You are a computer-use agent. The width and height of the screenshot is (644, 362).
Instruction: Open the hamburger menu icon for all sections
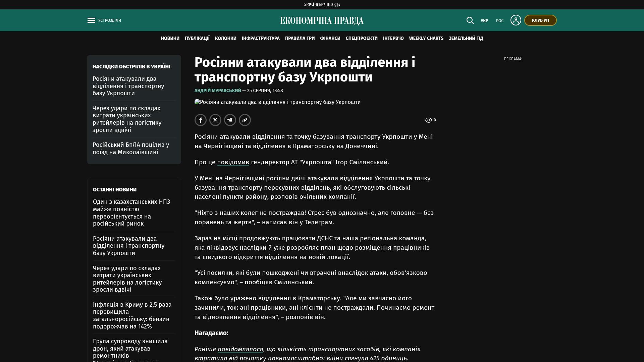pyautogui.click(x=91, y=20)
